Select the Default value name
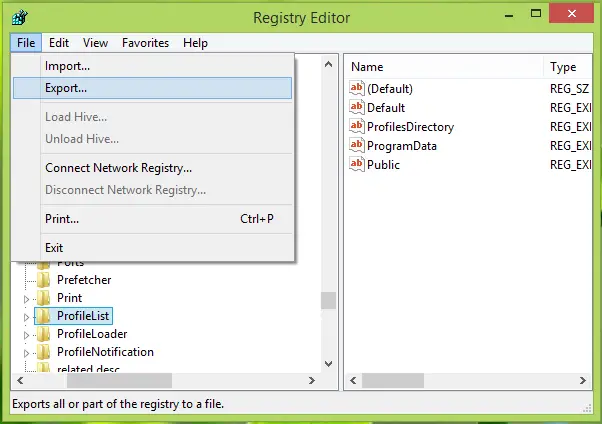 [386, 108]
